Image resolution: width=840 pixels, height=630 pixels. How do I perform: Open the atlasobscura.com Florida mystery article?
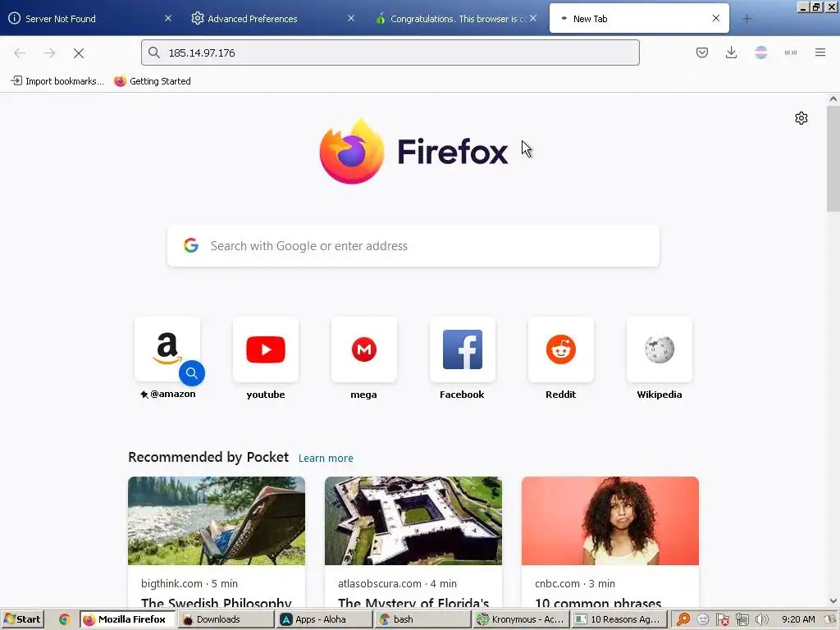click(413, 542)
